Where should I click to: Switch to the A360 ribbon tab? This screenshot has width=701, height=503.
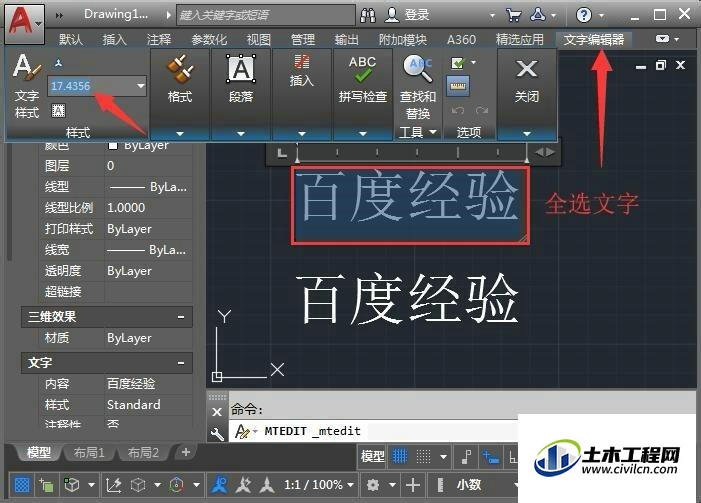click(461, 40)
